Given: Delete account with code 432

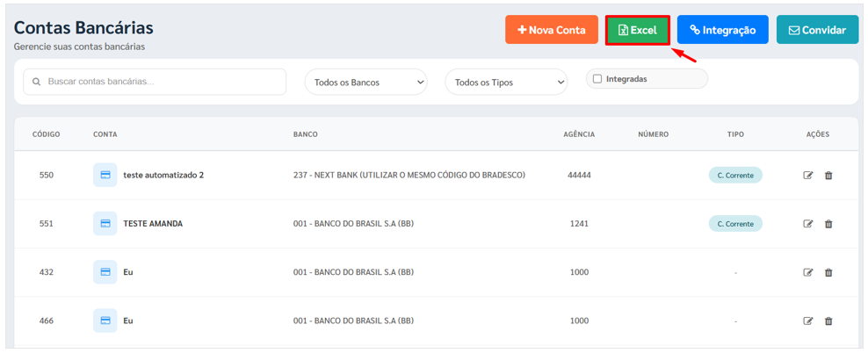Looking at the screenshot, I should 828,273.
